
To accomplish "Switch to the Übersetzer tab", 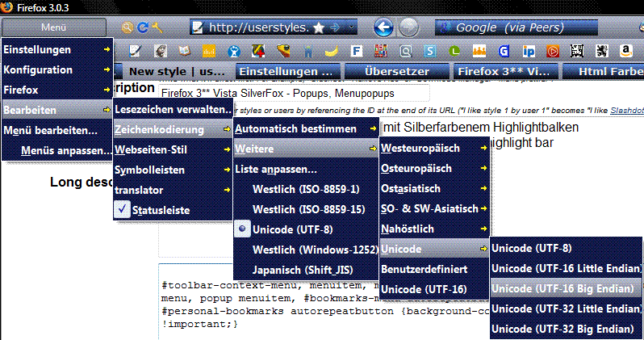I will [397, 71].
